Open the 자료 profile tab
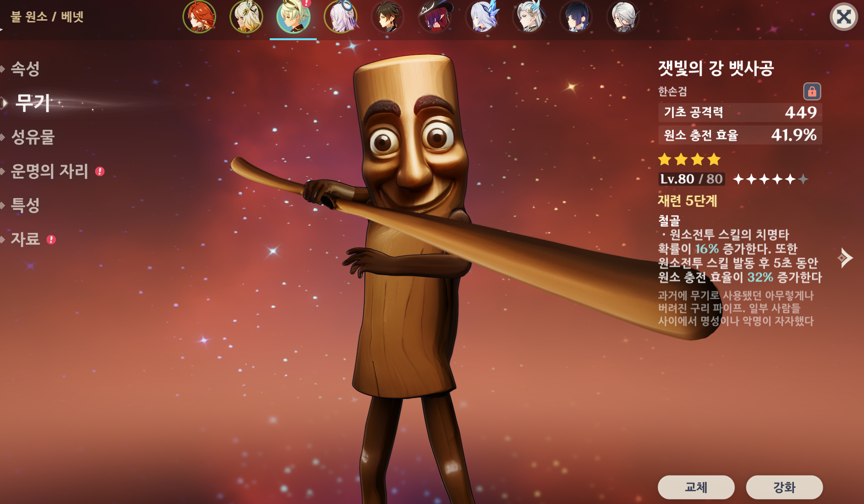The image size is (864, 504). [x=25, y=239]
